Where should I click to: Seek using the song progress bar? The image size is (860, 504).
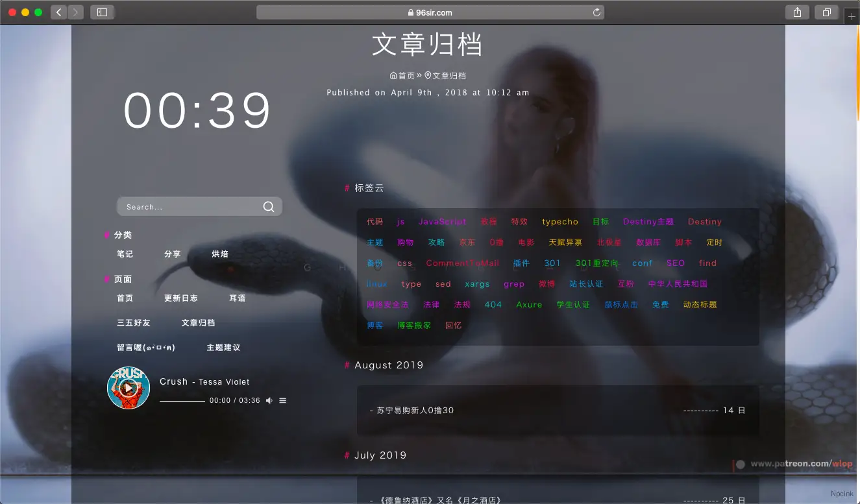pyautogui.click(x=182, y=400)
